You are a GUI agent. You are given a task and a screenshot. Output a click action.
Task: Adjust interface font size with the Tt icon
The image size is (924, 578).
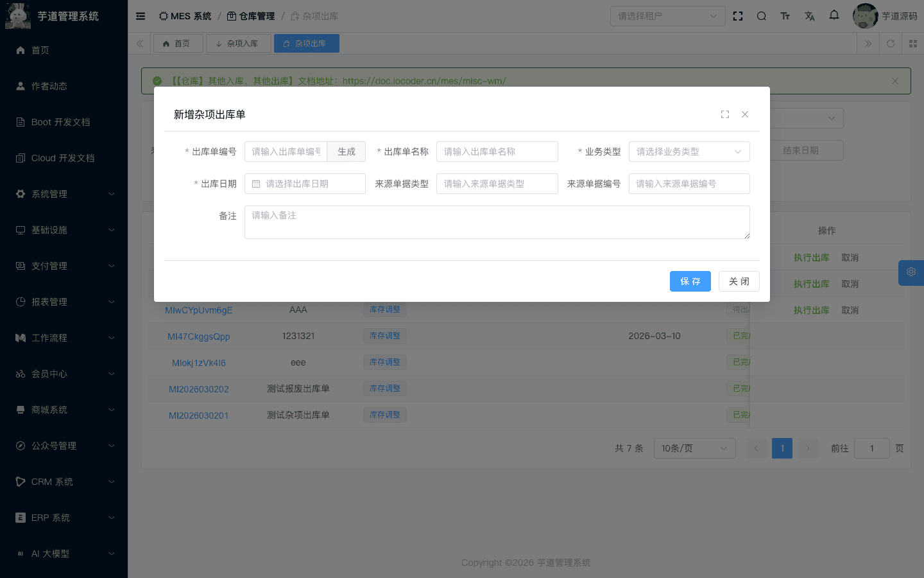(x=785, y=15)
